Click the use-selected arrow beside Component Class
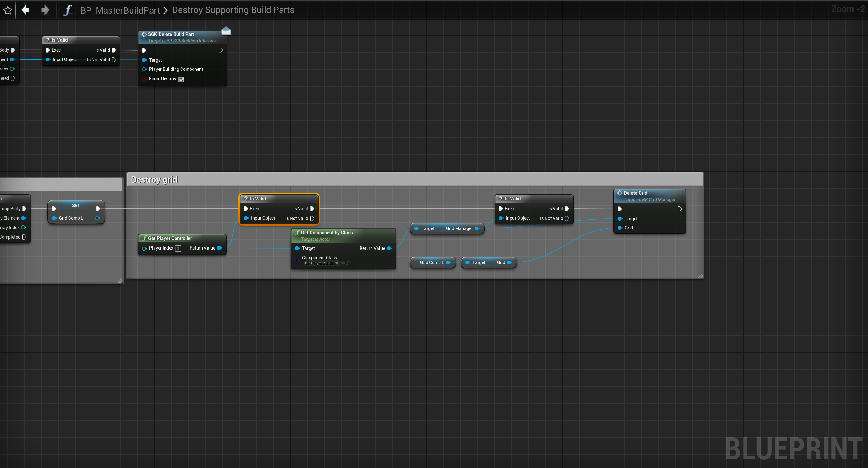The width and height of the screenshot is (868, 468). [x=343, y=263]
